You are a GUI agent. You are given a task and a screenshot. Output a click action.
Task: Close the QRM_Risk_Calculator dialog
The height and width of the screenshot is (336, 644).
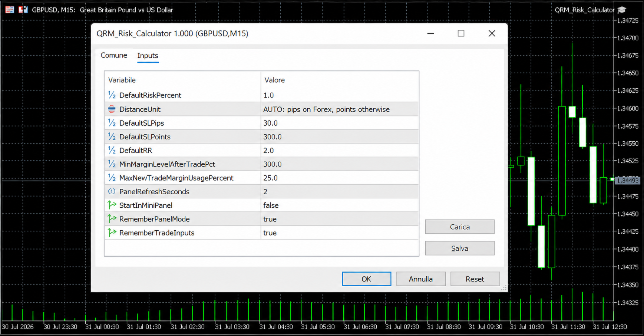tap(492, 33)
